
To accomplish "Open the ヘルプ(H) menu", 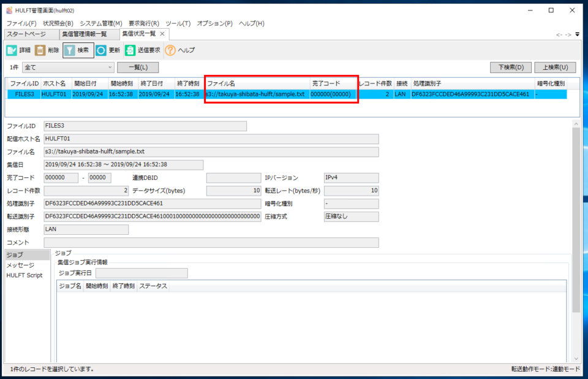I will [x=252, y=23].
